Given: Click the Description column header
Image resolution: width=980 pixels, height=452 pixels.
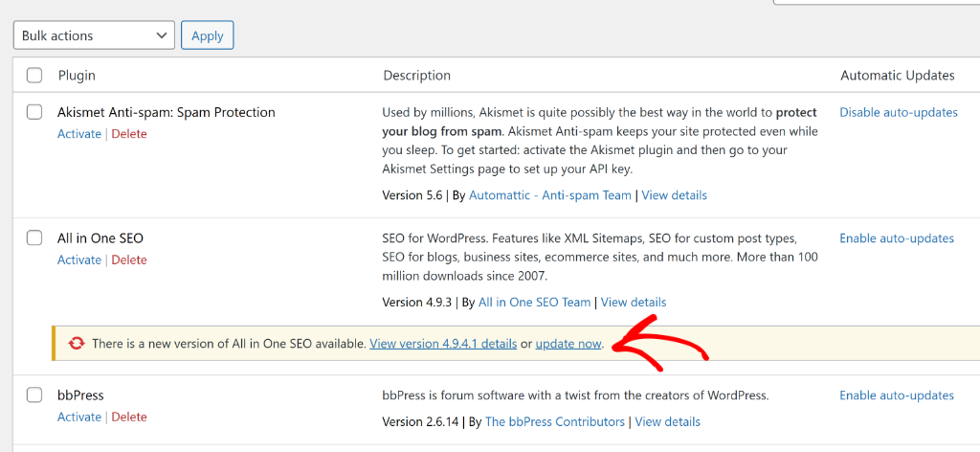Looking at the screenshot, I should click(x=417, y=76).
